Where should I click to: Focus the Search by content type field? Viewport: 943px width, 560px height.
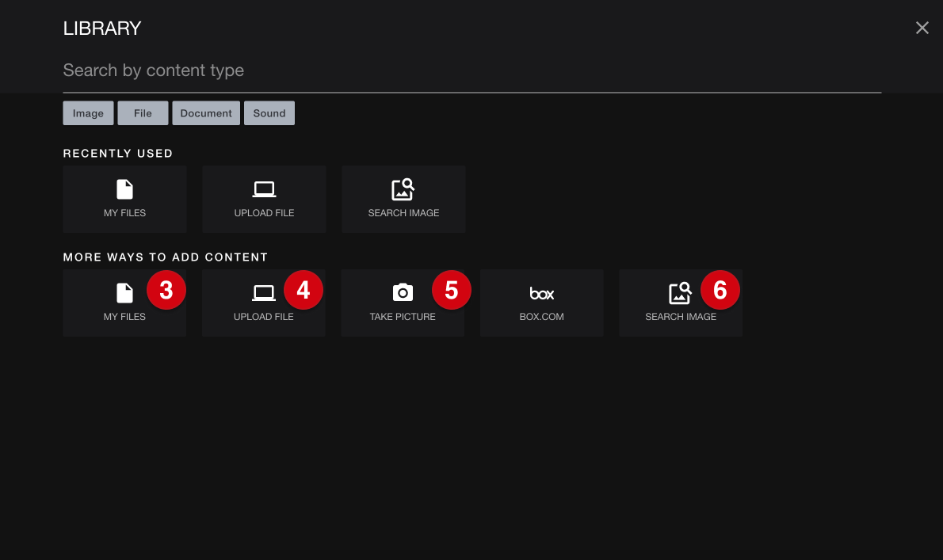point(472,71)
